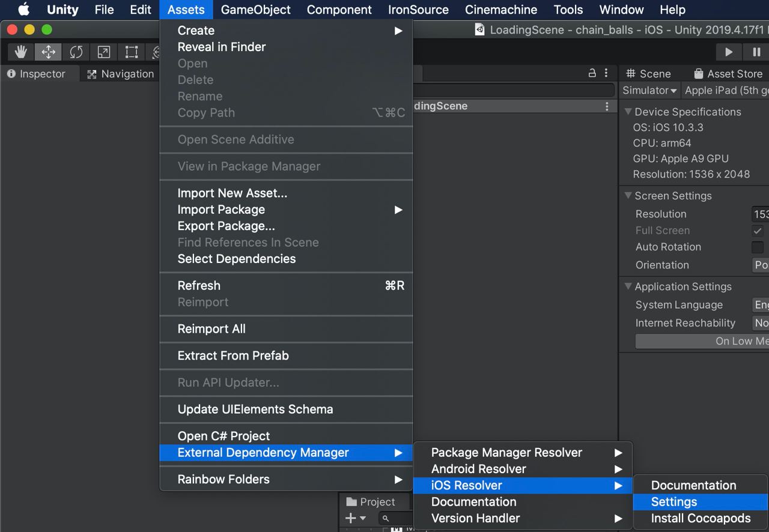Open the Help menu
This screenshot has height=532, width=769.
point(673,10)
